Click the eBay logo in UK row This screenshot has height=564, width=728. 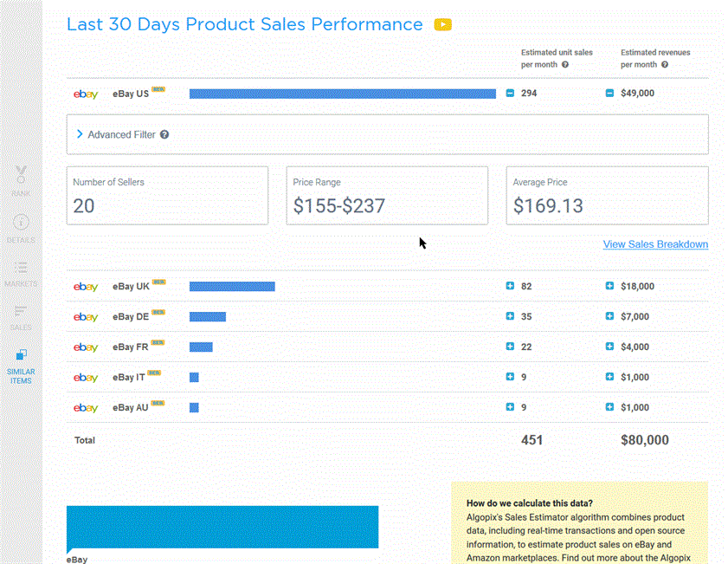point(86,287)
